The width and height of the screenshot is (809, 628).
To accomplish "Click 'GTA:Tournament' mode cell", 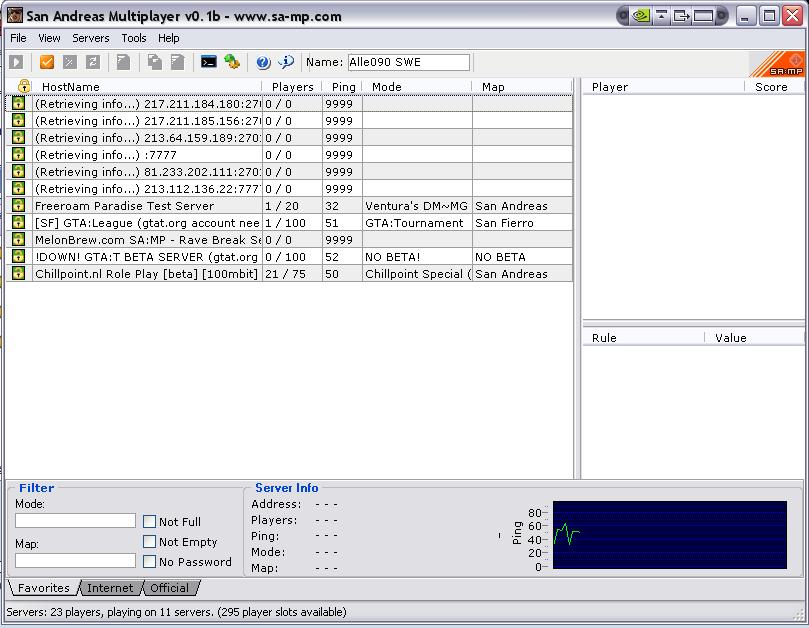I will click(x=417, y=222).
